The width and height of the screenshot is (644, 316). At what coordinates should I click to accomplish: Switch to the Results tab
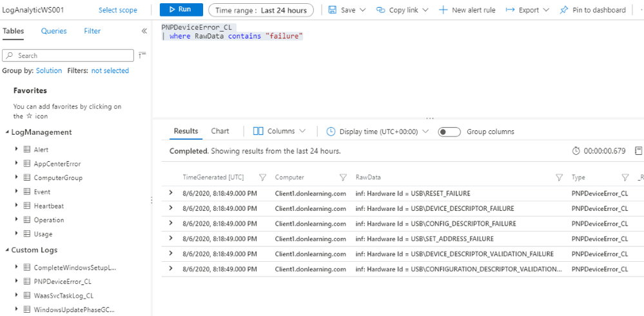186,131
